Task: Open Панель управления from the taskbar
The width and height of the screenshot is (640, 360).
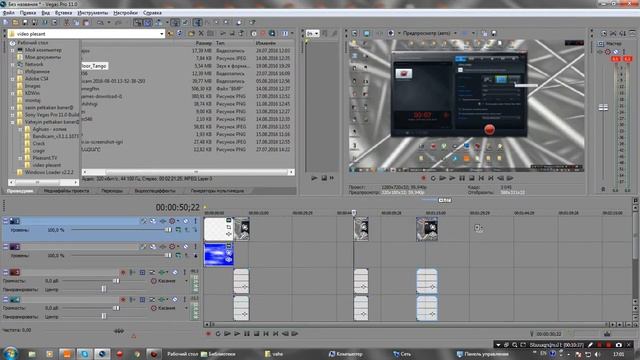Action: 484,354
